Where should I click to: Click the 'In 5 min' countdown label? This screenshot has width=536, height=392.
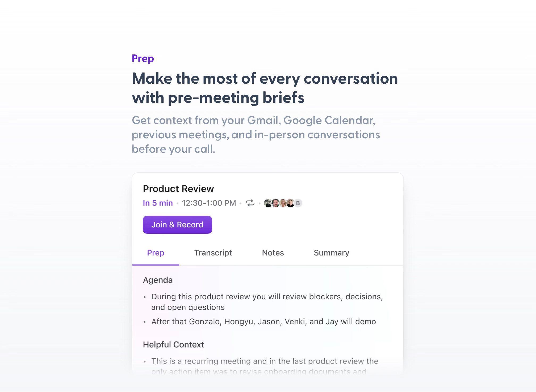158,203
